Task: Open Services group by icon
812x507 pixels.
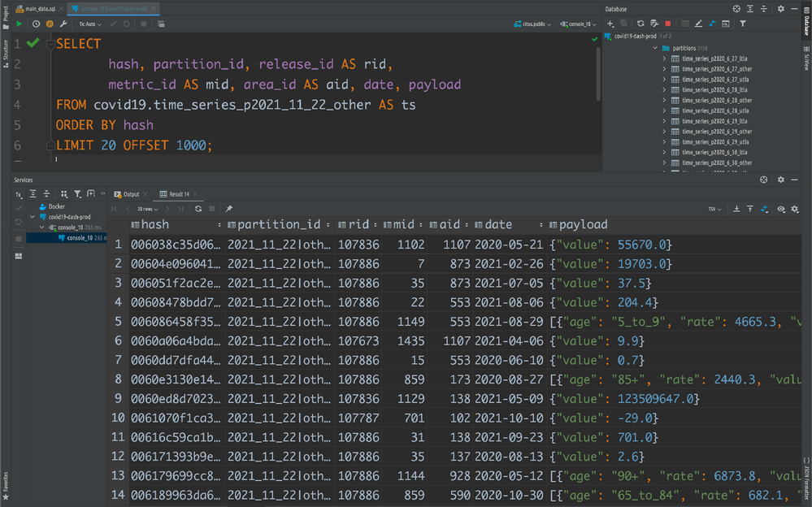Action: click(x=63, y=193)
